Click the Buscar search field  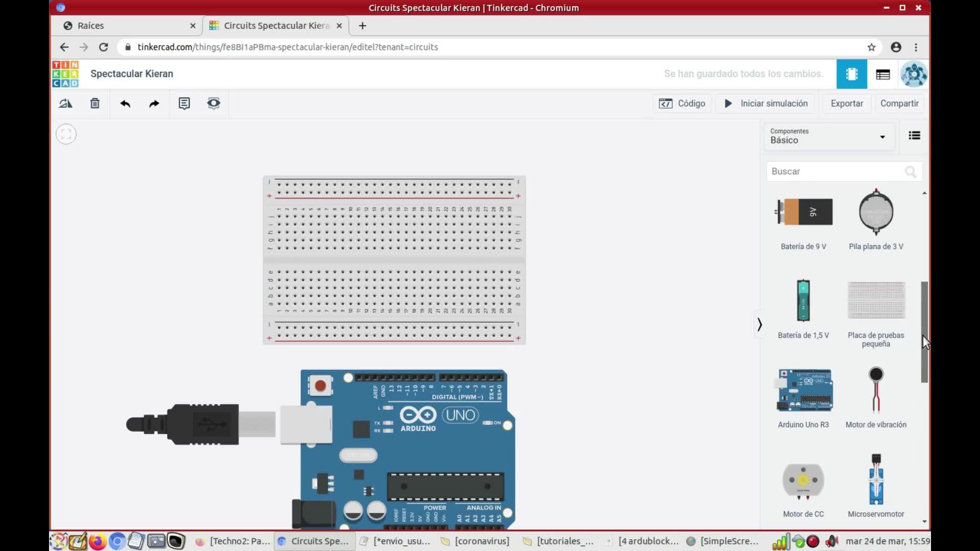[837, 171]
